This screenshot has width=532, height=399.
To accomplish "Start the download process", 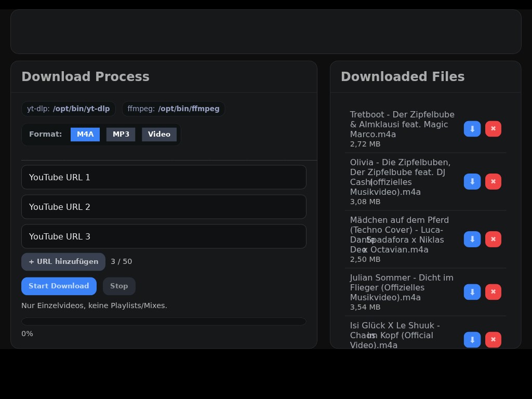I will pyautogui.click(x=59, y=286).
